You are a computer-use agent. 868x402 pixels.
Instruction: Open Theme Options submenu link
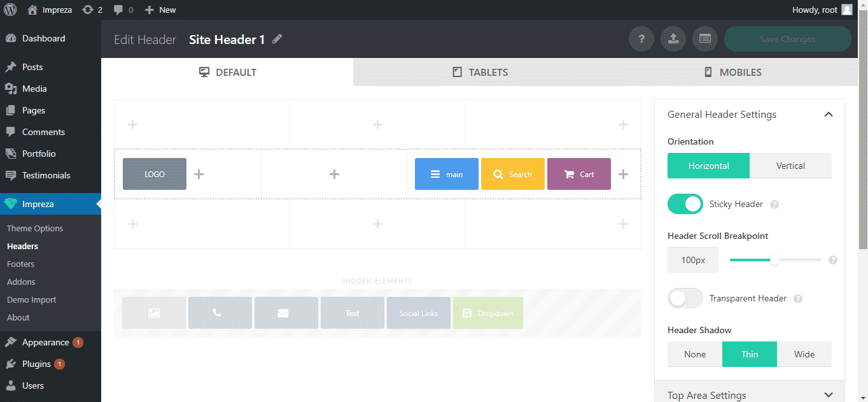click(x=35, y=228)
